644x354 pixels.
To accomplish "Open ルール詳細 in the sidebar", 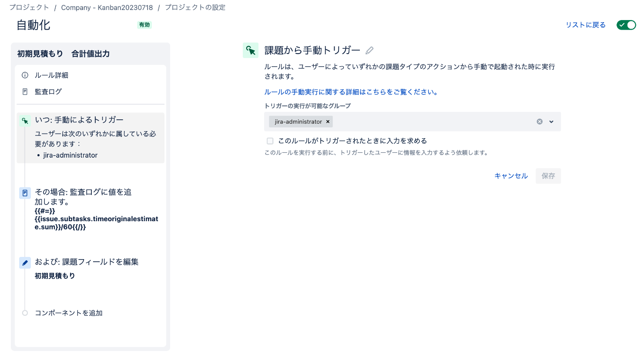I will [x=51, y=75].
